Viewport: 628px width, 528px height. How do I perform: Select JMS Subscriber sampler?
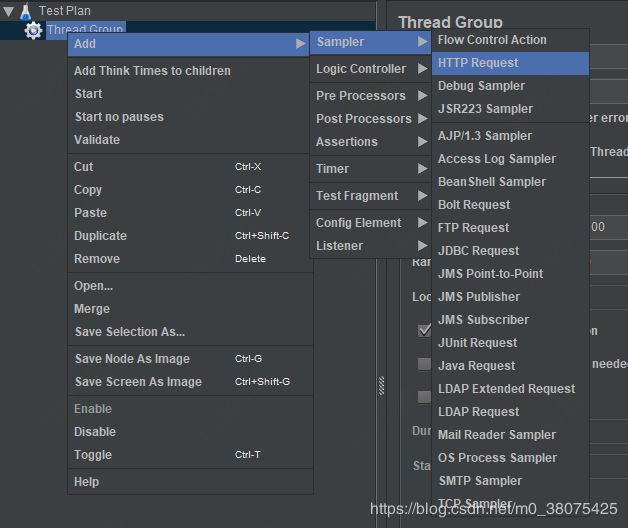(510, 320)
